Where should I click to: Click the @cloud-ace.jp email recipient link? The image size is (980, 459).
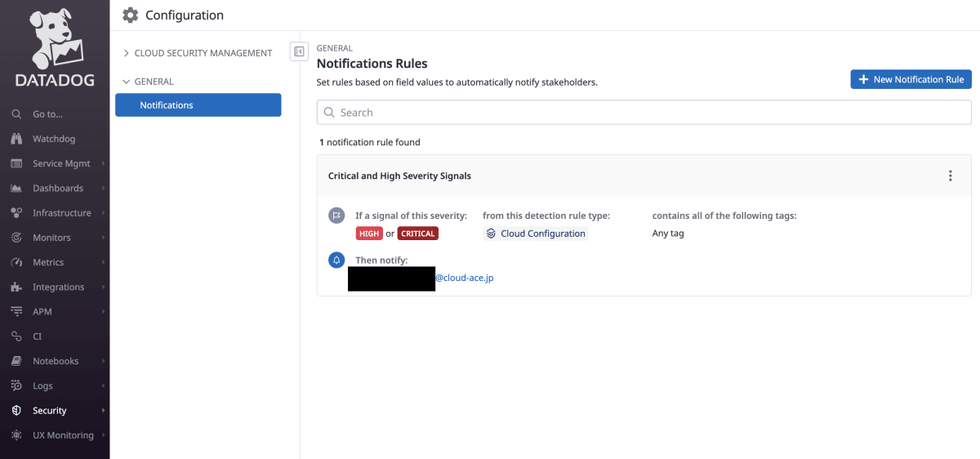pos(464,278)
